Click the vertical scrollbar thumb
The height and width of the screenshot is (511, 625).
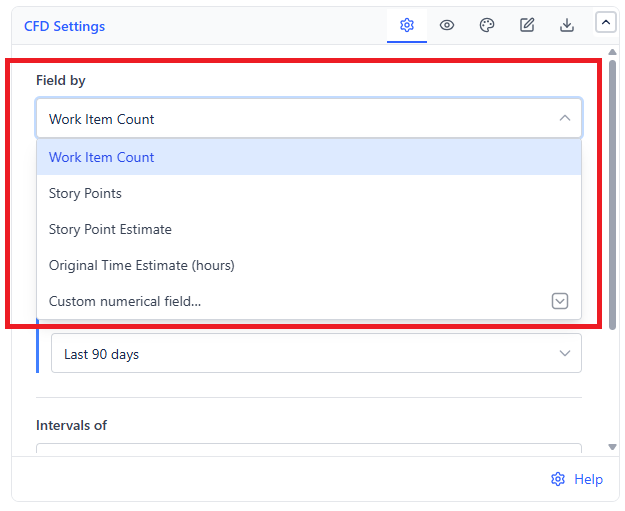click(x=613, y=195)
